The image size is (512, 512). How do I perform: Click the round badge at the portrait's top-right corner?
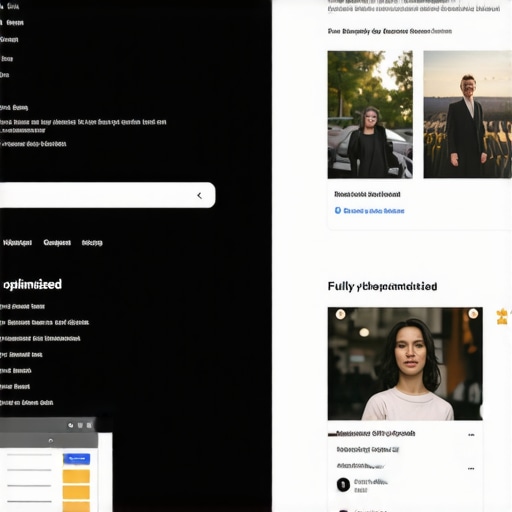(x=473, y=313)
